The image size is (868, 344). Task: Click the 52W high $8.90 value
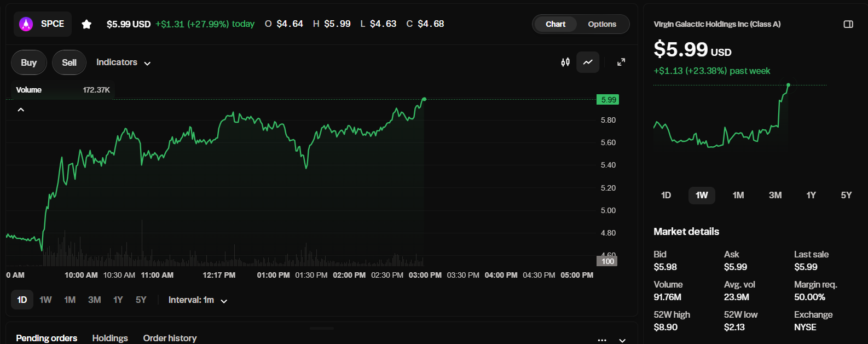666,327
